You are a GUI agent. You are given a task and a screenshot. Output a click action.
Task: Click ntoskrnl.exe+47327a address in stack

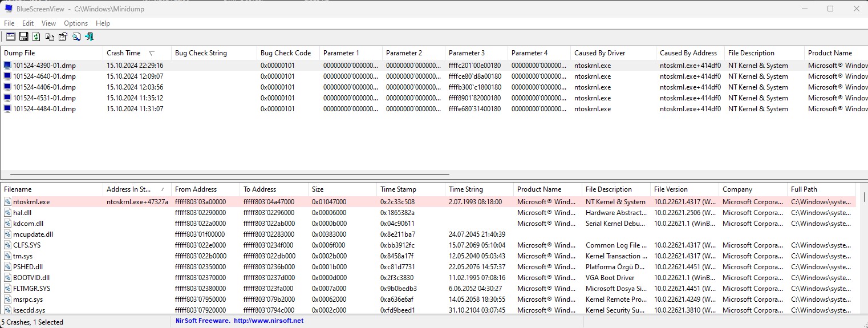point(137,202)
